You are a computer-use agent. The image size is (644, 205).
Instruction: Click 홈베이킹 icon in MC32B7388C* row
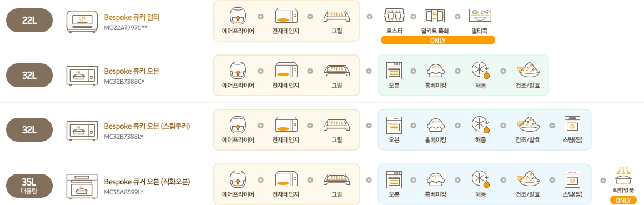pos(436,71)
